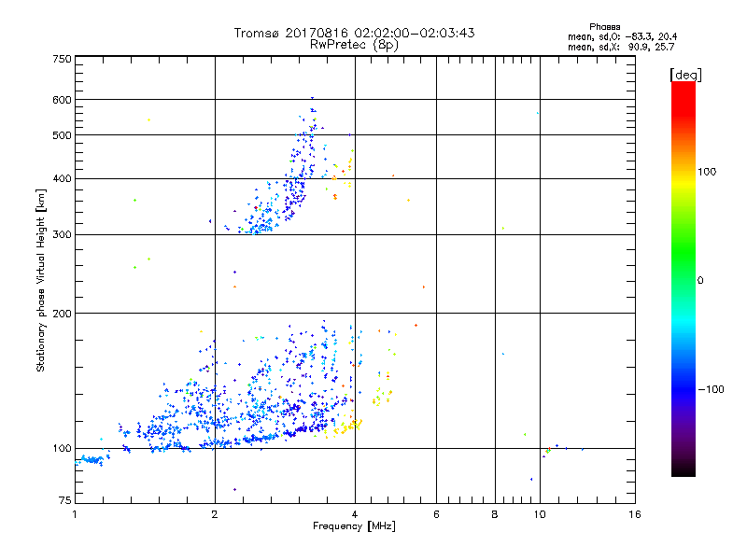Viewport: 747px width, 560px height.
Task: Click the plot title 'Tromsø 20170816 02:02:00-02:03:43'
Action: 354,33
